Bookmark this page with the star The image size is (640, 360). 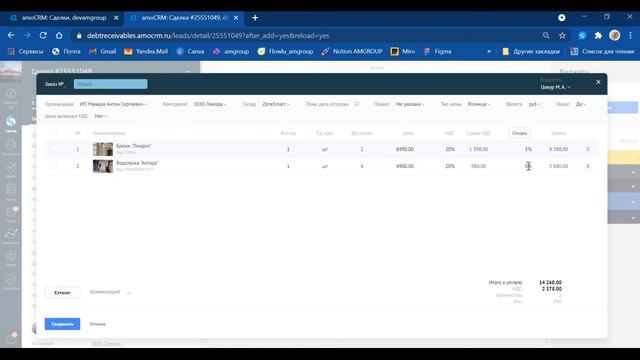(x=562, y=36)
